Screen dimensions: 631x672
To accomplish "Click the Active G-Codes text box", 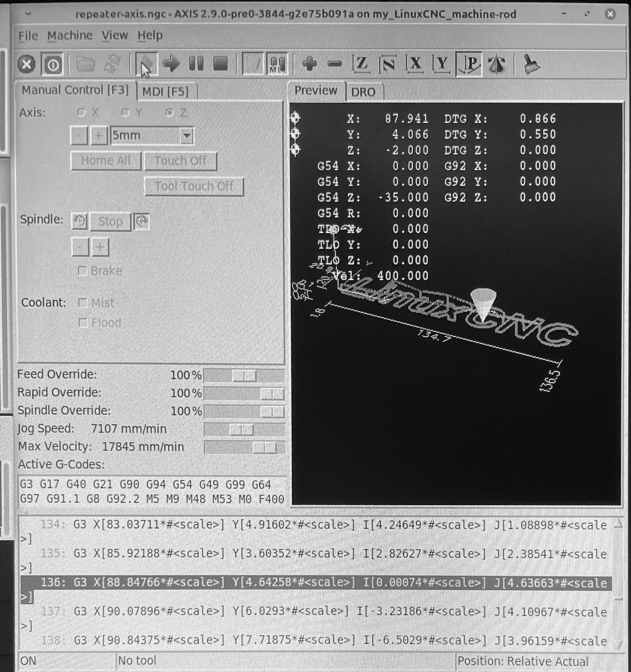I will click(x=152, y=492).
